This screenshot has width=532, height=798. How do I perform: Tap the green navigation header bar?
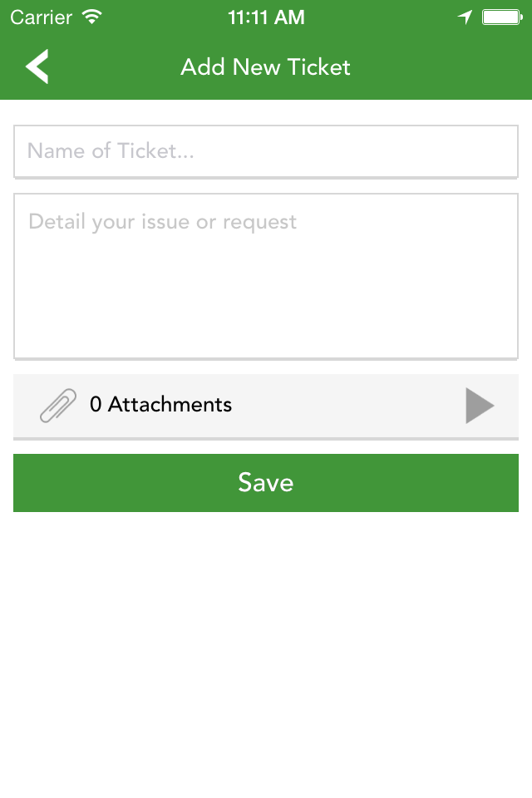pyautogui.click(x=266, y=66)
